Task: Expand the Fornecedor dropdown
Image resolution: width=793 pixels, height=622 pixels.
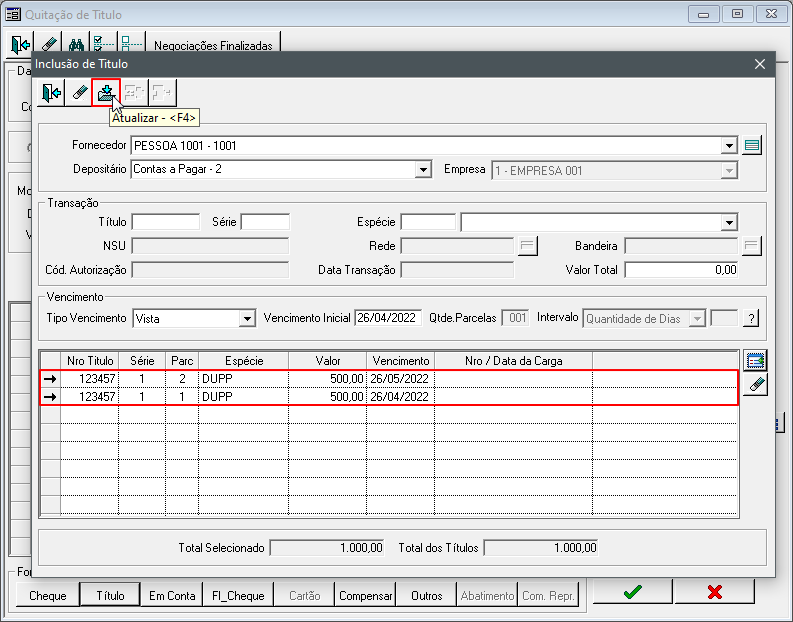Action: 729,146
